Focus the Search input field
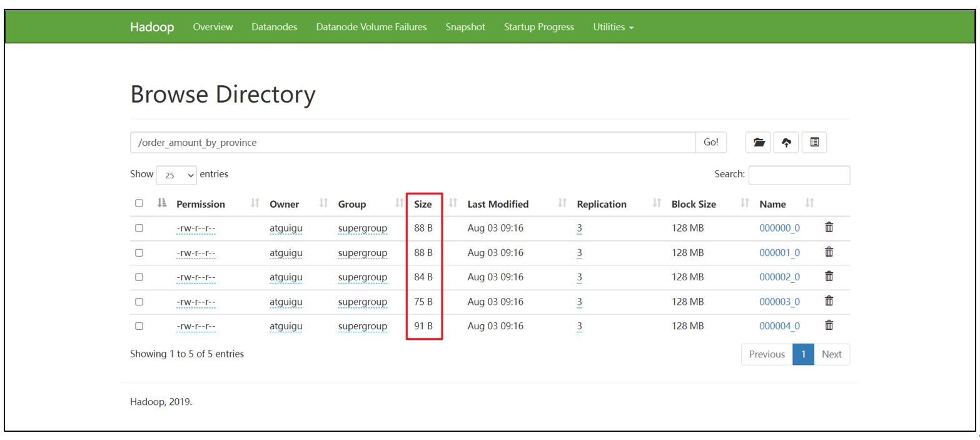The image size is (980, 440). [x=799, y=175]
